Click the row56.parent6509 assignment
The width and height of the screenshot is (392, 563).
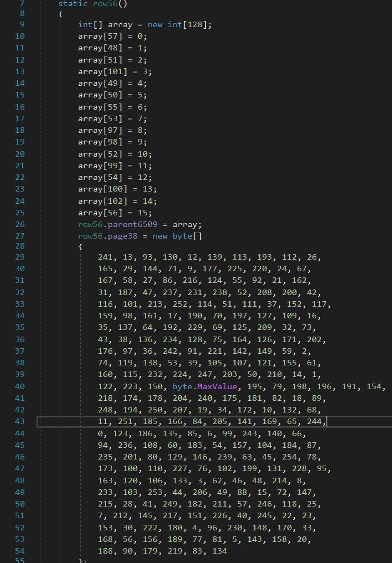(124, 224)
